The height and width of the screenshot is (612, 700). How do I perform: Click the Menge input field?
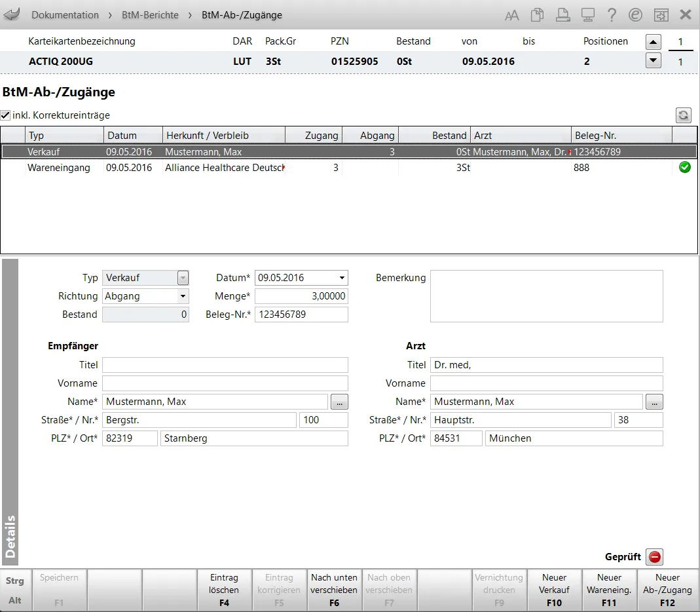[x=301, y=296]
